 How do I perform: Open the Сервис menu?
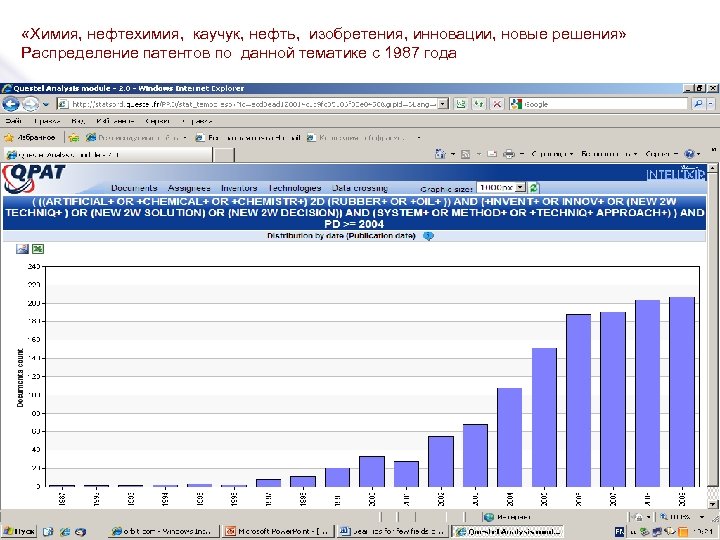coord(158,121)
